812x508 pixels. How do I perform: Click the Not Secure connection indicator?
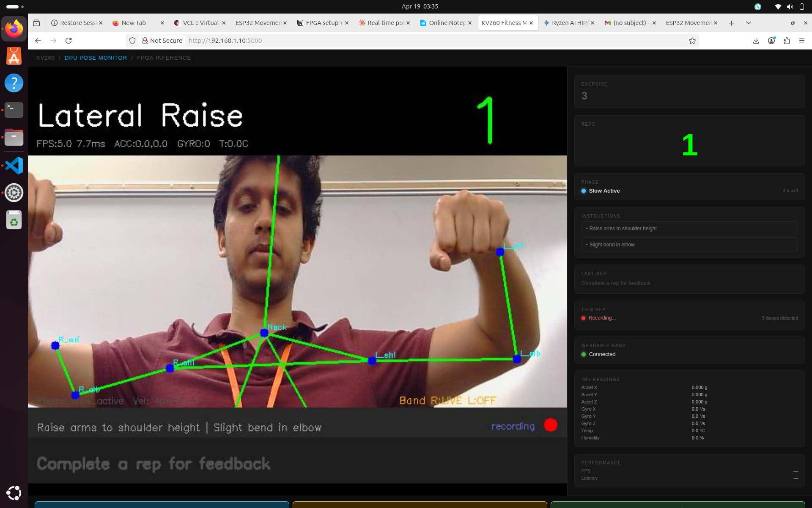click(162, 41)
